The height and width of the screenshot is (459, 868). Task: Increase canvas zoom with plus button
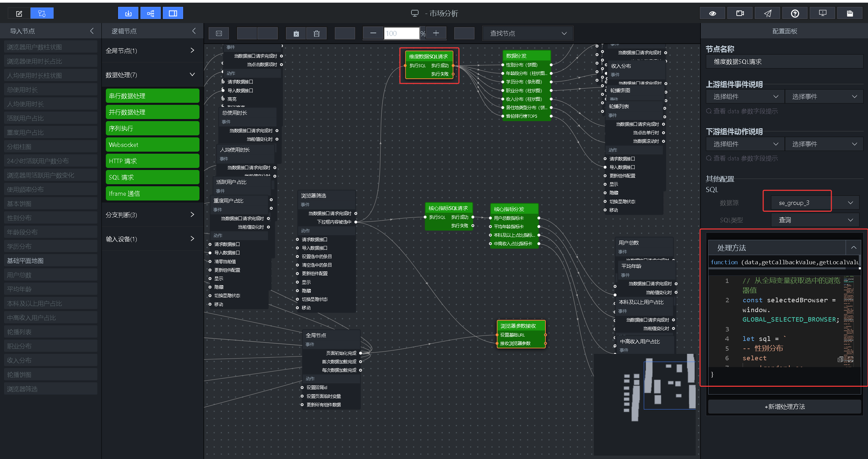point(436,33)
